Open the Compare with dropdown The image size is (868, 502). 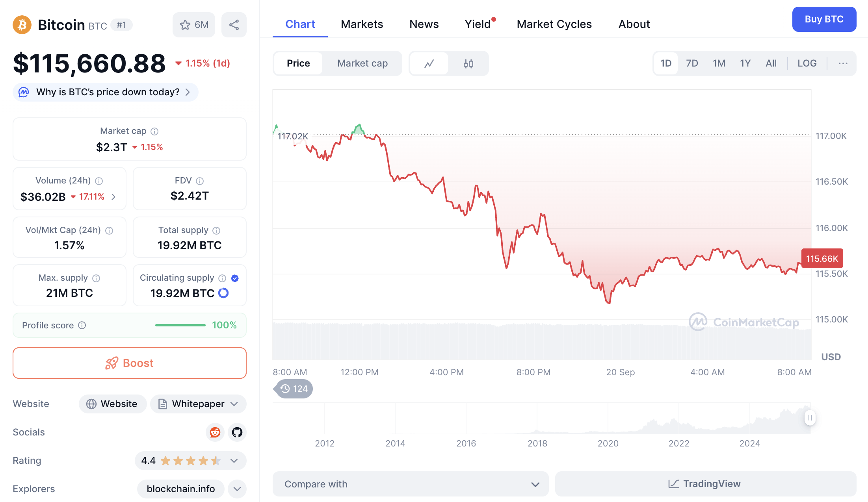(x=411, y=484)
